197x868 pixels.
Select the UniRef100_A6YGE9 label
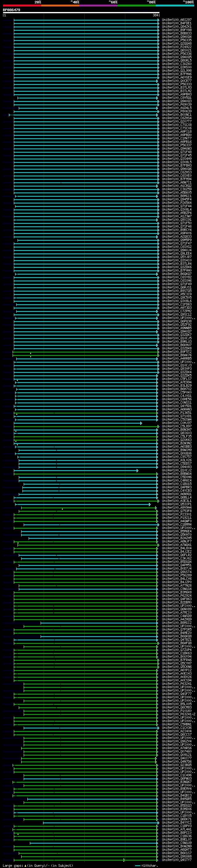click(x=176, y=78)
